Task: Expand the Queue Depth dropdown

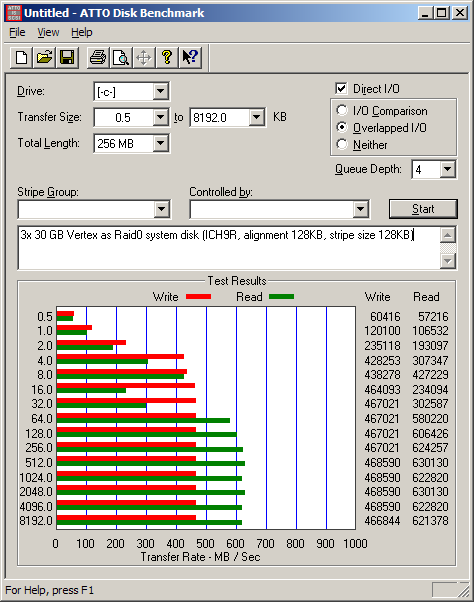Action: click(448, 169)
